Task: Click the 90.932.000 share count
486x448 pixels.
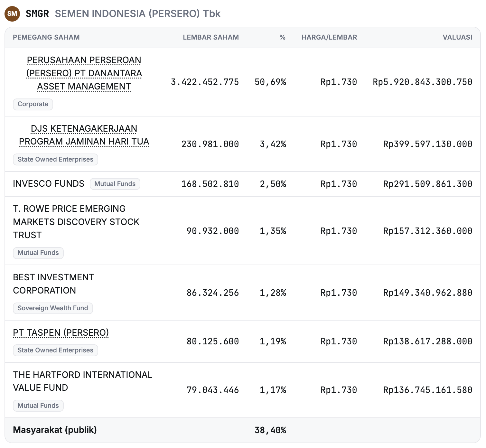Action: (x=213, y=231)
